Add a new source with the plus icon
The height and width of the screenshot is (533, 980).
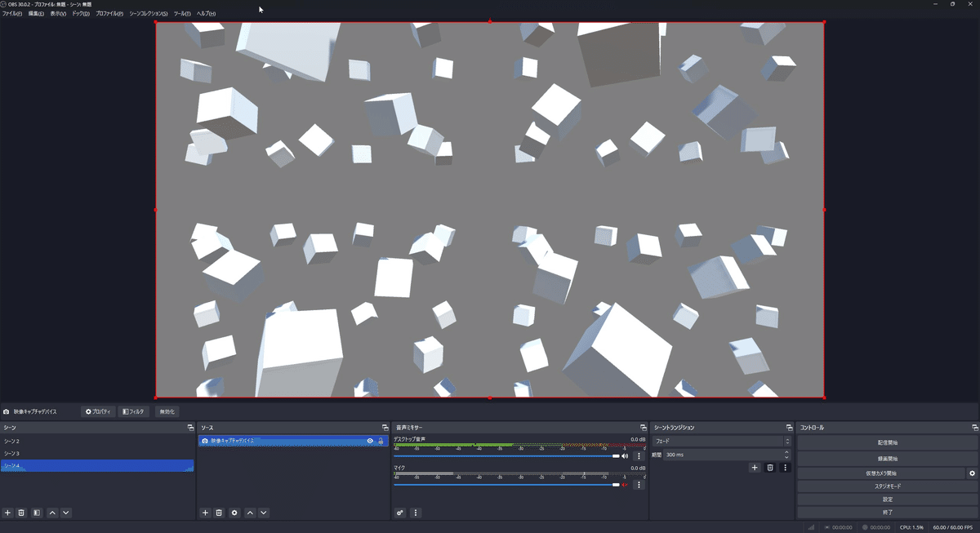(205, 513)
